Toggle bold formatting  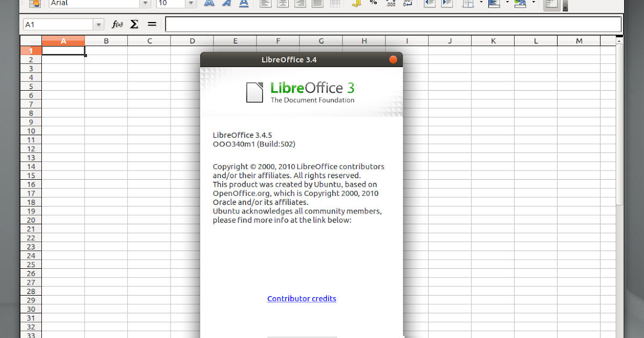(209, 4)
